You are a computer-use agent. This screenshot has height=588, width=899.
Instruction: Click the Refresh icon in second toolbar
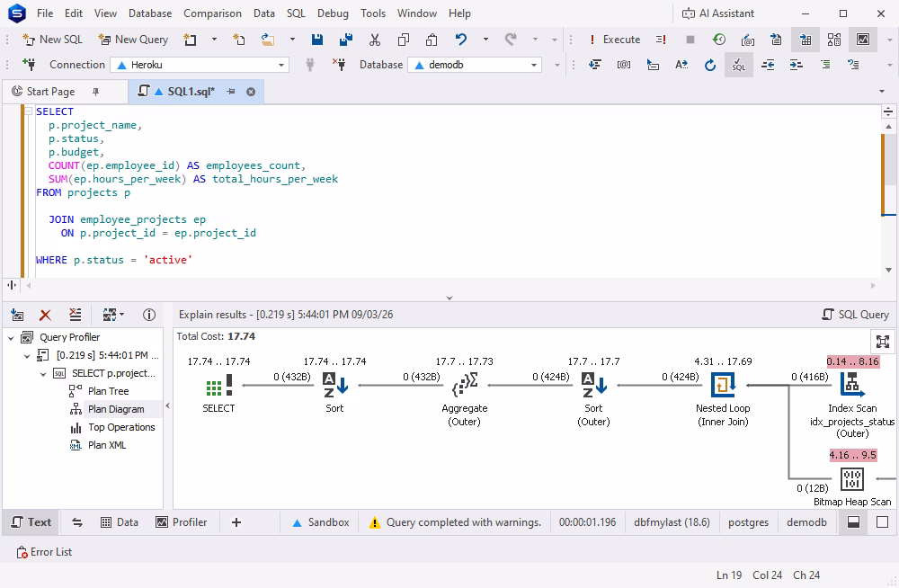(x=710, y=65)
